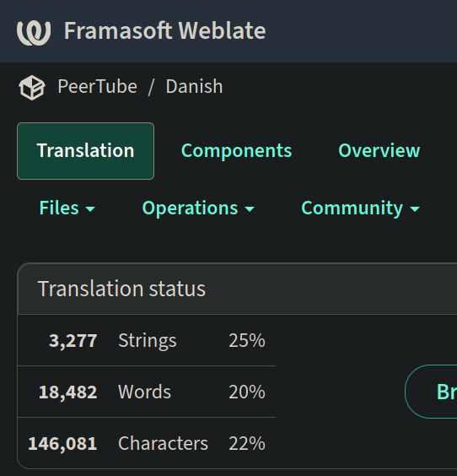Switch to the Translation tab
Image resolution: width=457 pixels, height=476 pixels.
(x=85, y=151)
